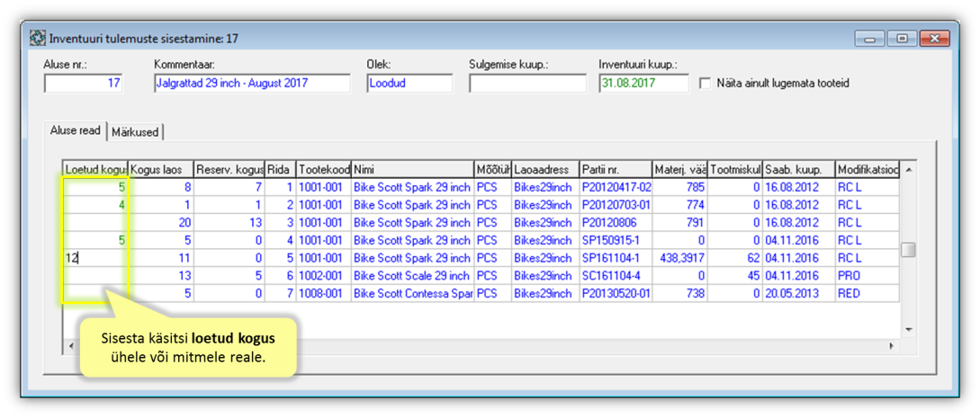The height and width of the screenshot is (418, 980).
Task: Click the Bike Scott Scale 29 inch name
Action: pyautogui.click(x=412, y=275)
